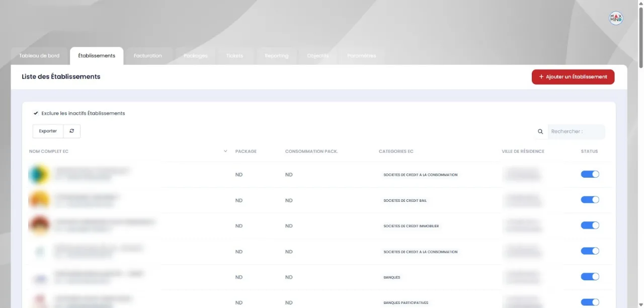Open the Reporting tab

(x=277, y=56)
